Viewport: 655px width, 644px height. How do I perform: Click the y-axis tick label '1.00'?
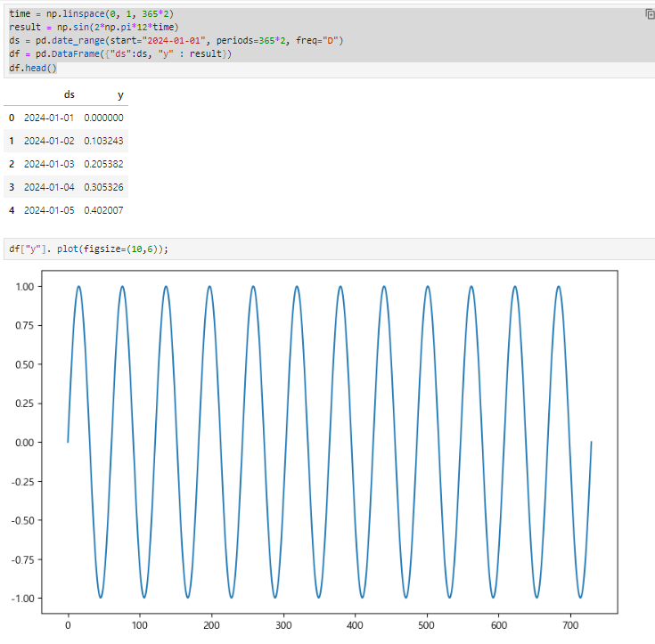point(25,287)
